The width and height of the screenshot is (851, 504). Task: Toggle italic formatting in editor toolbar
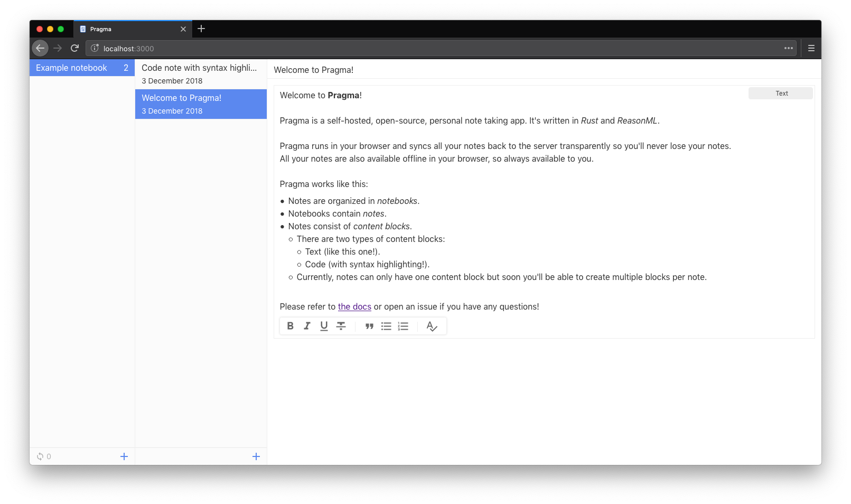click(307, 326)
